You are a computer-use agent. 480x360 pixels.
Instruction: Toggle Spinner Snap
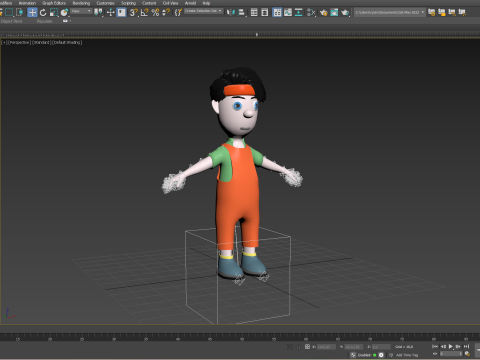click(x=166, y=12)
